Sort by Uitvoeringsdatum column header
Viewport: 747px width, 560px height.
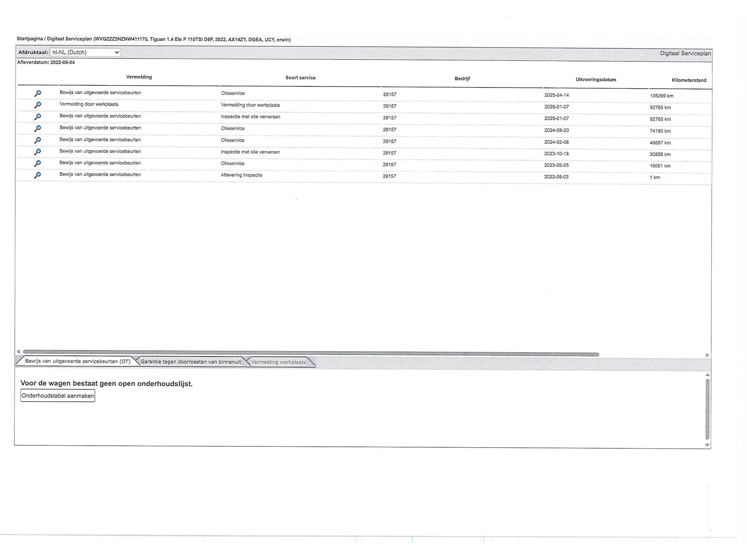click(596, 80)
